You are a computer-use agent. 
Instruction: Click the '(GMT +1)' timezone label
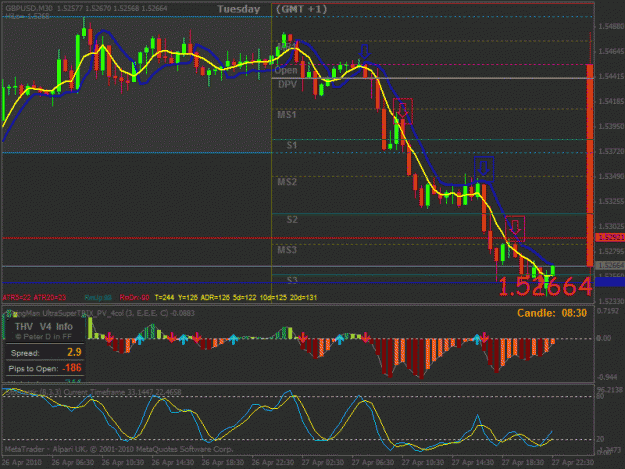coord(301,9)
